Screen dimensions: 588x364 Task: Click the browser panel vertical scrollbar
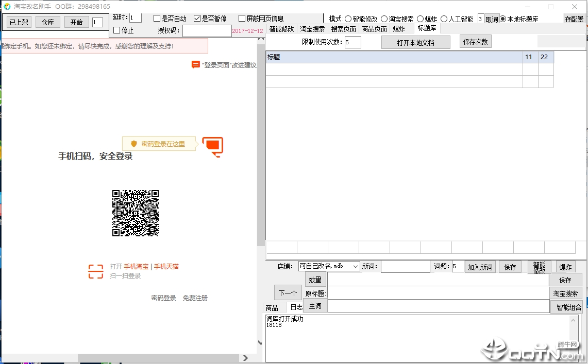coord(261,146)
